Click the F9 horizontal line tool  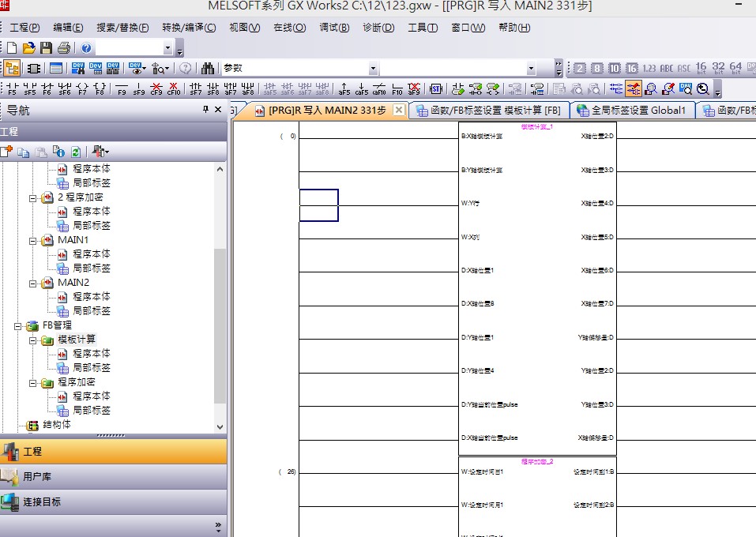[x=122, y=88]
